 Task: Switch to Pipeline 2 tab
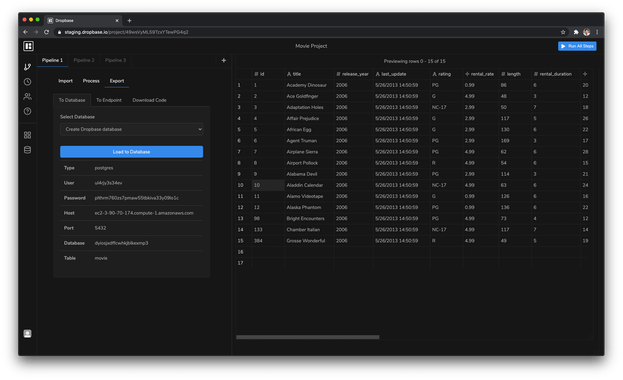(x=84, y=60)
